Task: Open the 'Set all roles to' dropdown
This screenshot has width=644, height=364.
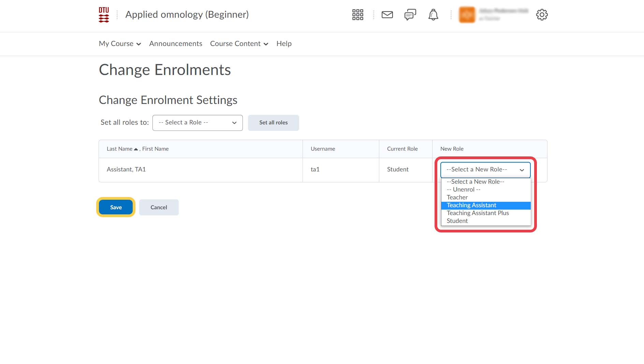Action: [197, 123]
